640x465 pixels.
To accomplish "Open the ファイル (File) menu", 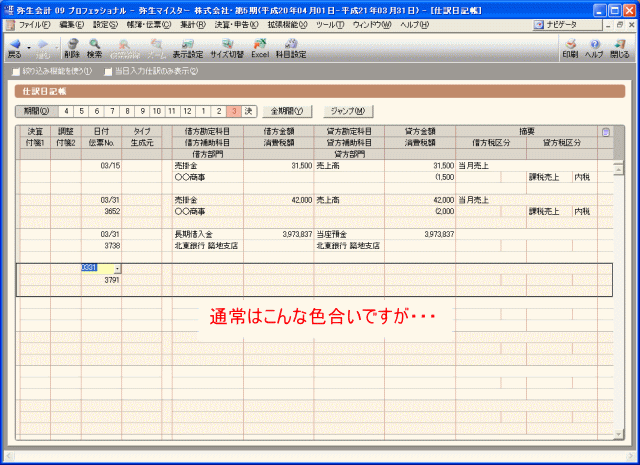I will pos(35,23).
